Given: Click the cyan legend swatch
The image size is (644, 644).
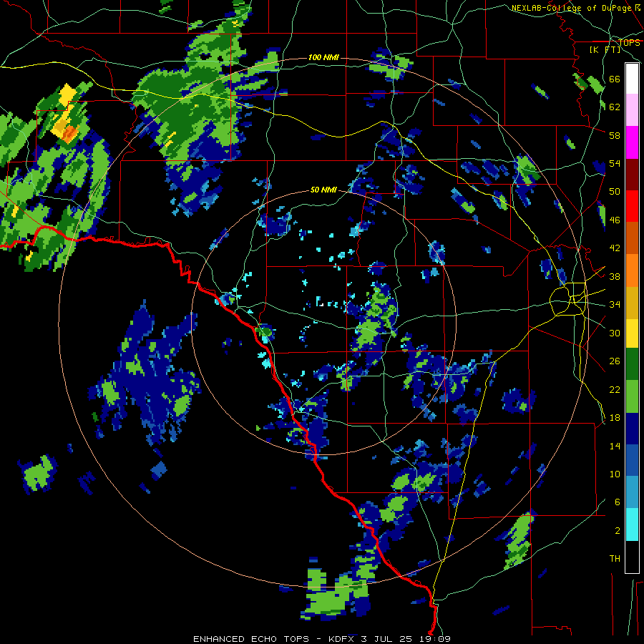Looking at the screenshot, I should [632, 525].
